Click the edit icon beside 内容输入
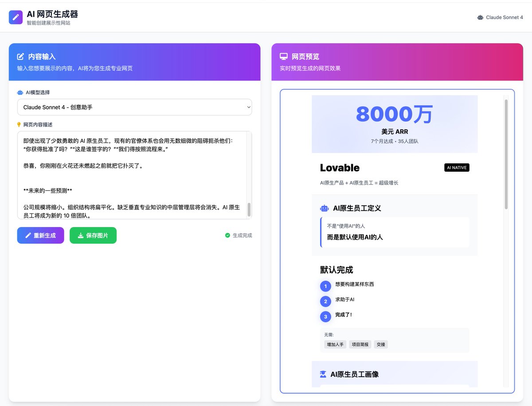The image size is (532, 406). [20, 56]
